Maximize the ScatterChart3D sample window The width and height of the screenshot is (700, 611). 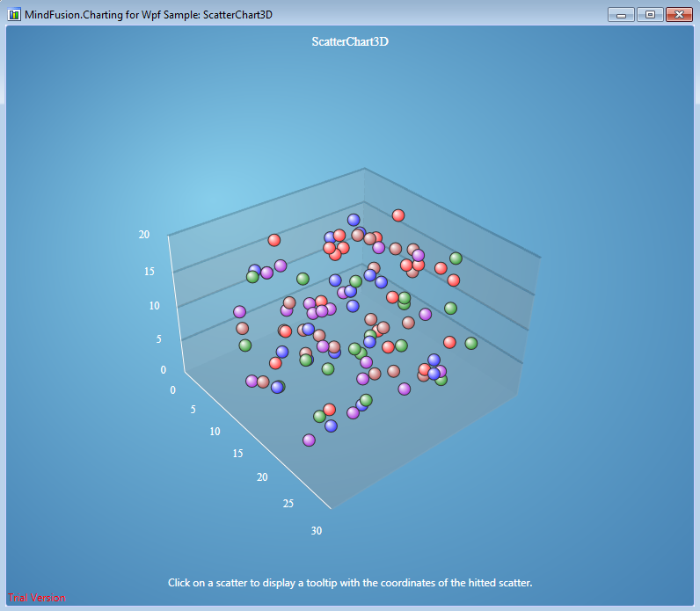point(650,14)
